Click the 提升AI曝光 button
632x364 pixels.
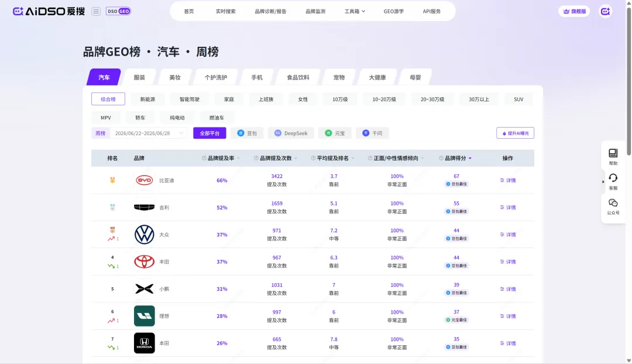[515, 133]
